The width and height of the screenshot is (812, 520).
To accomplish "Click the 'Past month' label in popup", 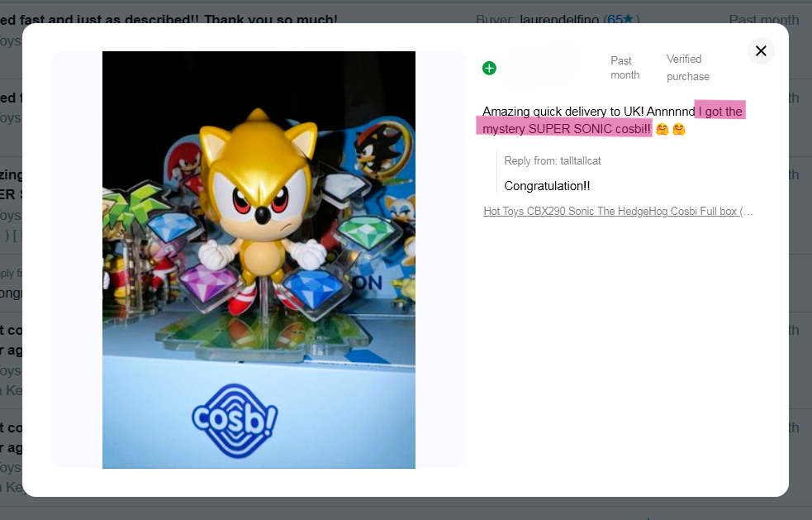I will pyautogui.click(x=624, y=68).
